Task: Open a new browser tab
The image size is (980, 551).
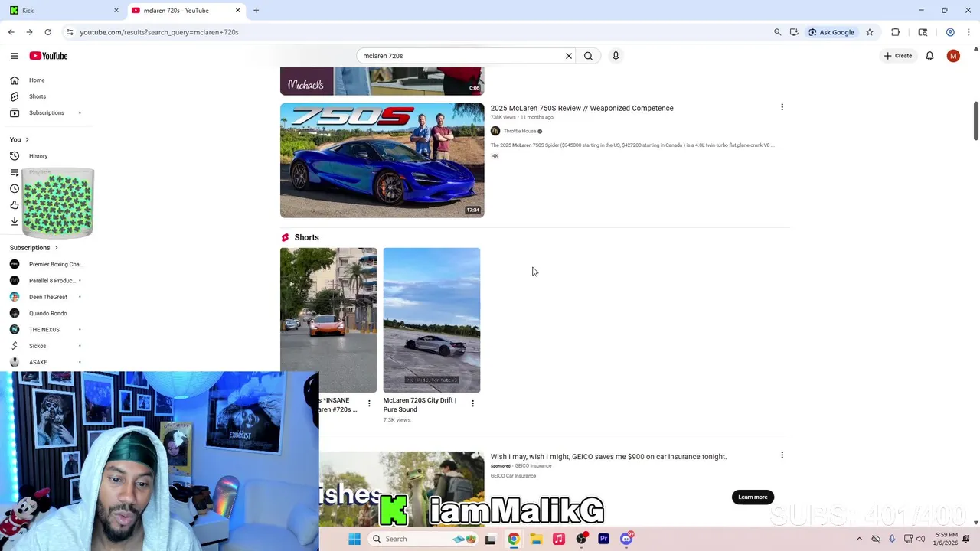Action: tap(256, 11)
